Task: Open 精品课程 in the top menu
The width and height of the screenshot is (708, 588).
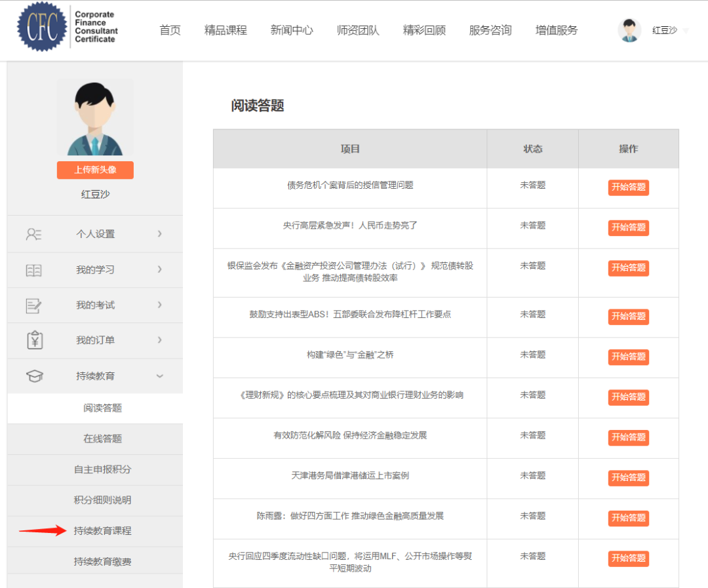Action: coord(226,30)
